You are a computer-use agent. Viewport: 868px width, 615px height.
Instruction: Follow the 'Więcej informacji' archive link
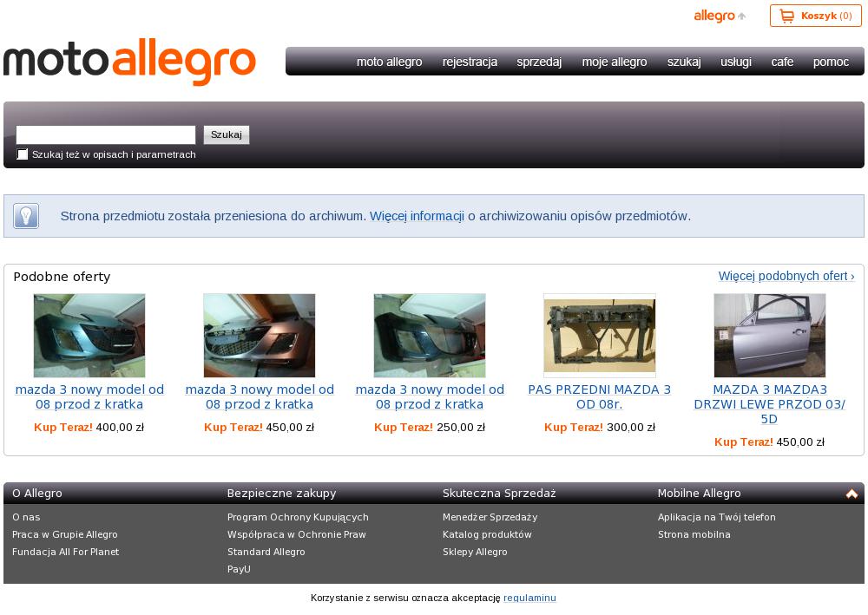pos(417,216)
